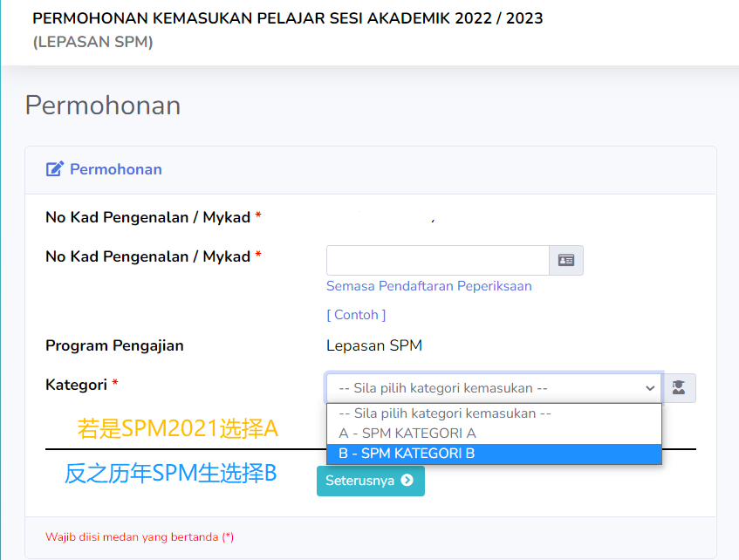Choose the placeholder 'Sila pilih kategori kemasukan' option in the list
This screenshot has height=560, width=739.
494,413
